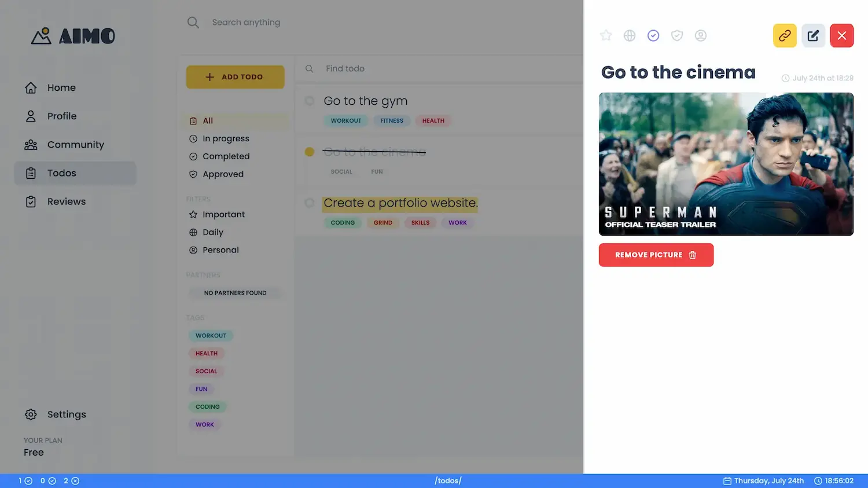Click the Settings gear icon

[31, 414]
